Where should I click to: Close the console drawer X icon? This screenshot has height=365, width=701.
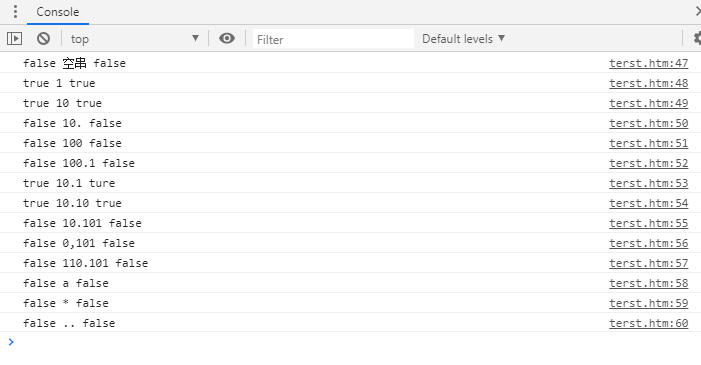click(698, 11)
